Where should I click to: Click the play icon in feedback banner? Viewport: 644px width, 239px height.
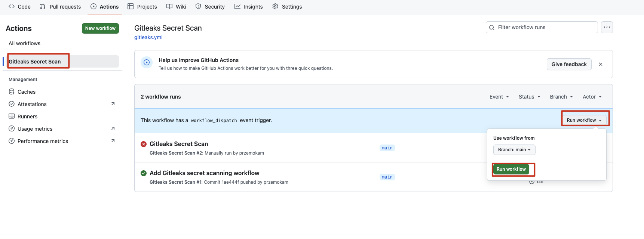147,63
